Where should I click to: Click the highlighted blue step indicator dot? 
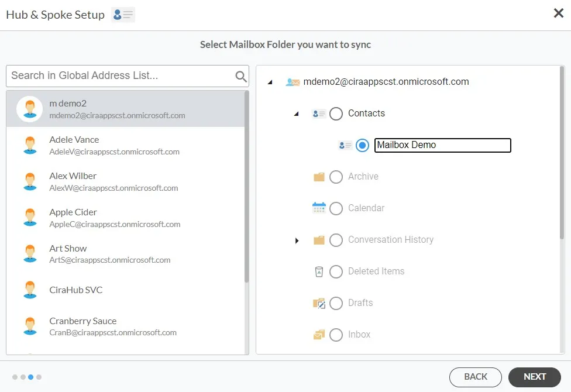click(30, 377)
